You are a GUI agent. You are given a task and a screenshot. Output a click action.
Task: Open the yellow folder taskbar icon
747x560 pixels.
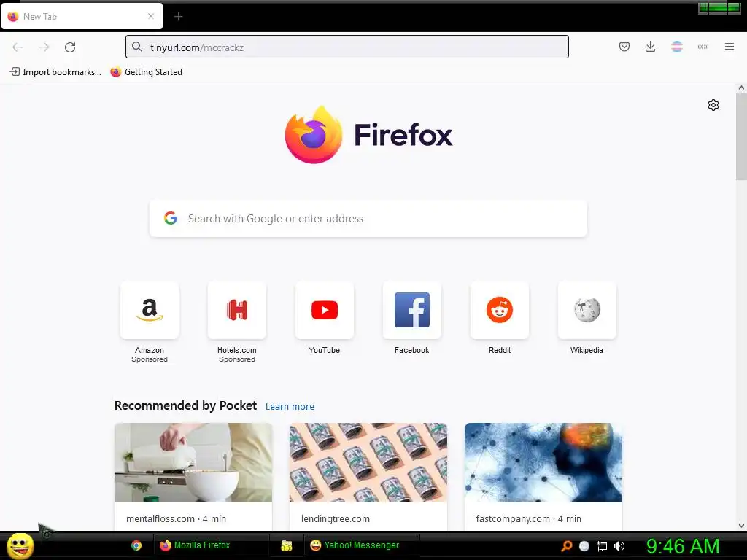tap(286, 545)
